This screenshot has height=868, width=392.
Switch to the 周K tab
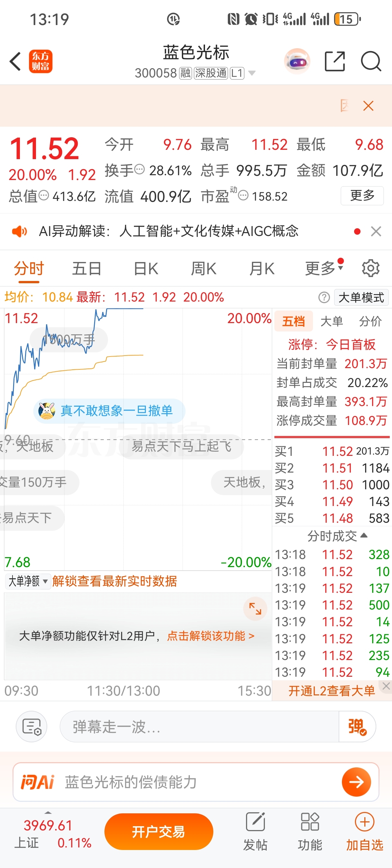pos(204,268)
